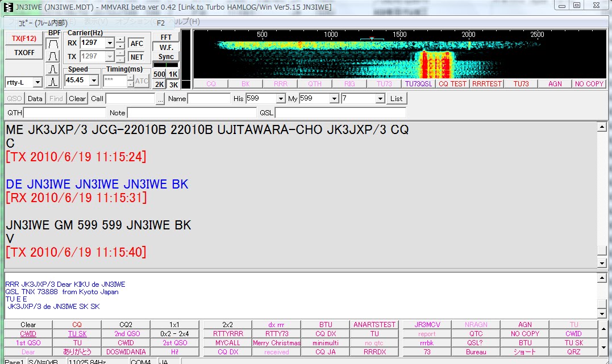Image resolution: width=612 pixels, height=364 pixels.
Task: Click the Bureau macro button
Action: pos(476,352)
